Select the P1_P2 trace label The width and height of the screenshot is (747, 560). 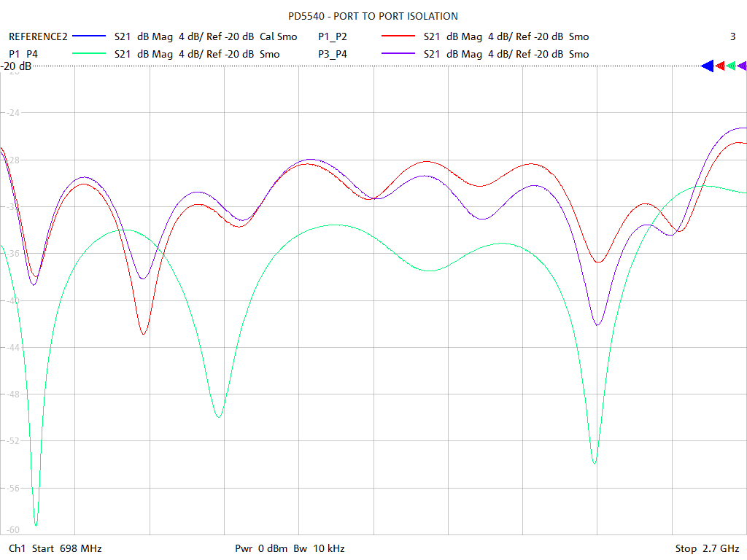(333, 36)
